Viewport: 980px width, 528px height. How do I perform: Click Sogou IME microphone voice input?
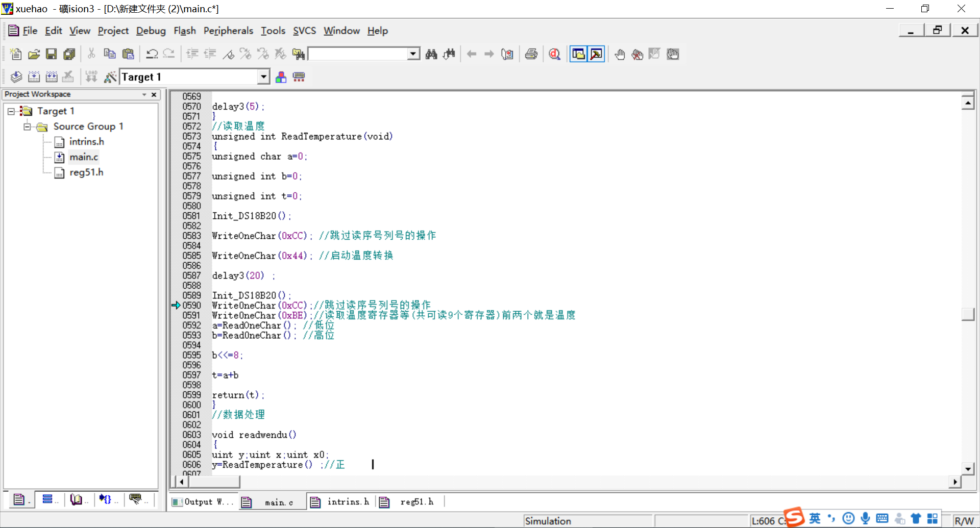click(x=865, y=518)
